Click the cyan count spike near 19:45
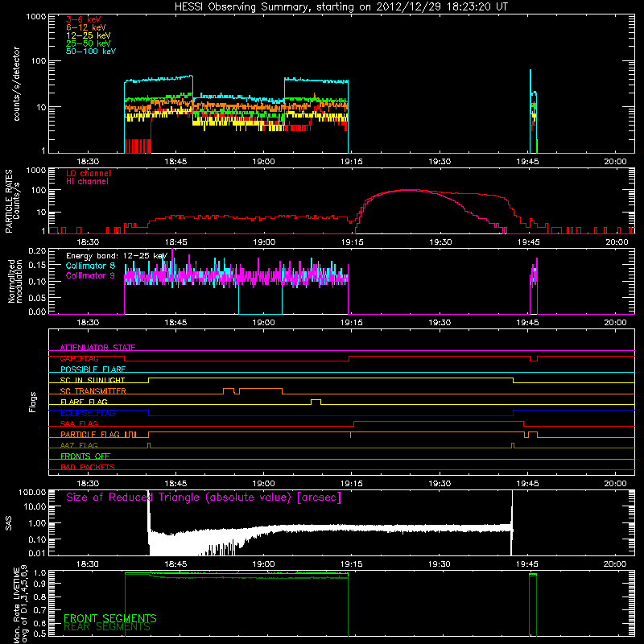This screenshot has height=644, width=644. 530,82
